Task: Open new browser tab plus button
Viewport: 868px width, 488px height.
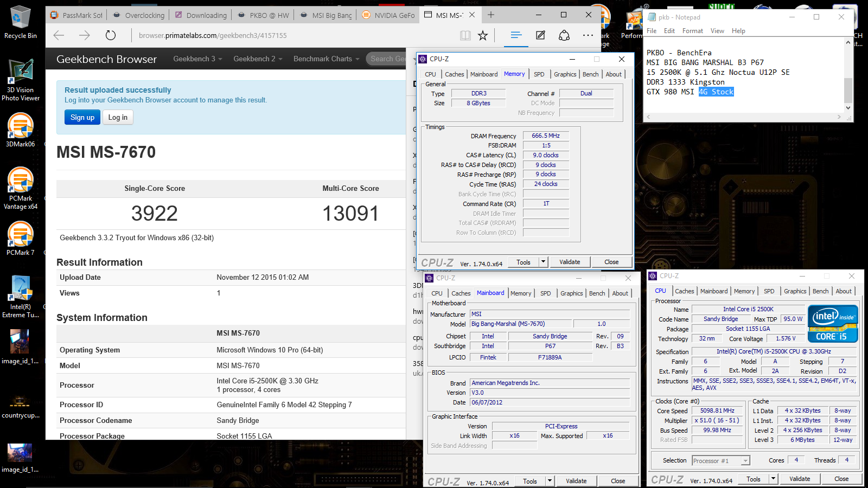Action: 491,15
